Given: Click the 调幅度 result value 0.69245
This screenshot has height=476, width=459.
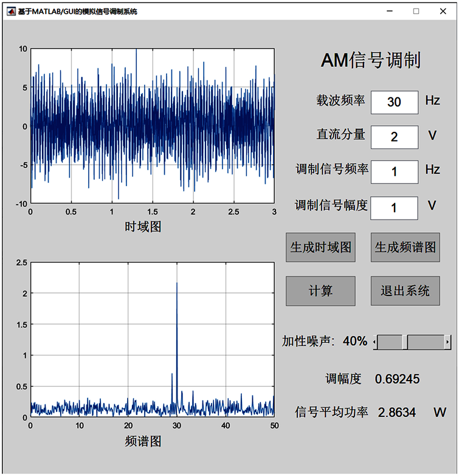Looking at the screenshot, I should [397, 379].
